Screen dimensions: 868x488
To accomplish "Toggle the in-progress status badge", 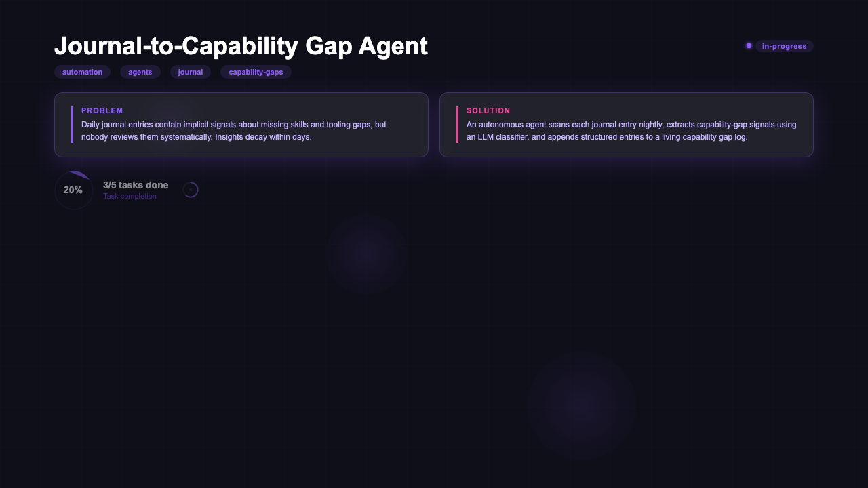I will (785, 46).
